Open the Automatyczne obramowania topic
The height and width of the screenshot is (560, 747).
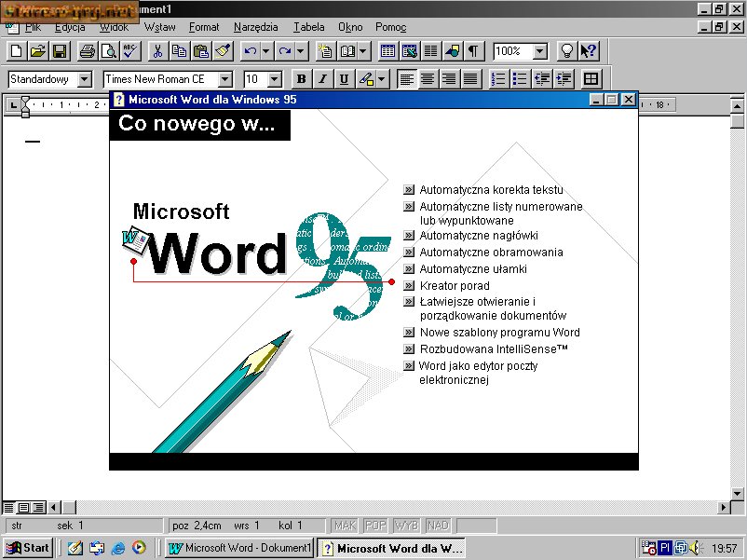(491, 253)
